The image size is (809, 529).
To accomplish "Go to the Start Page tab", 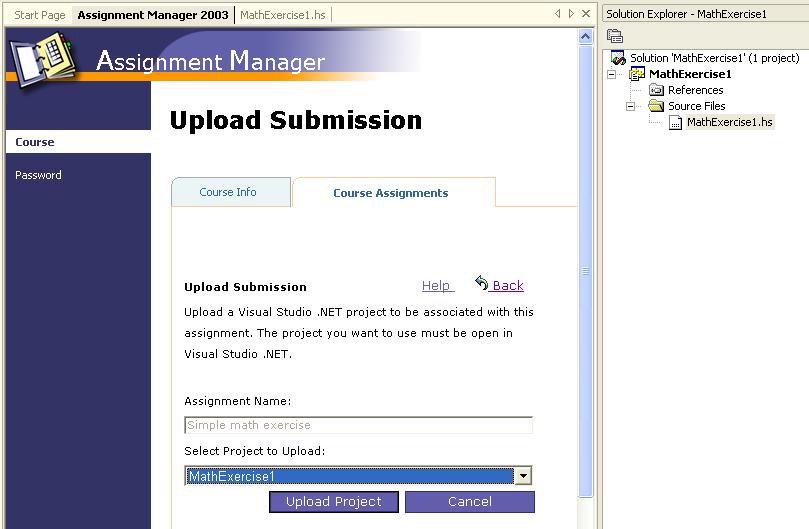I will 39,15.
